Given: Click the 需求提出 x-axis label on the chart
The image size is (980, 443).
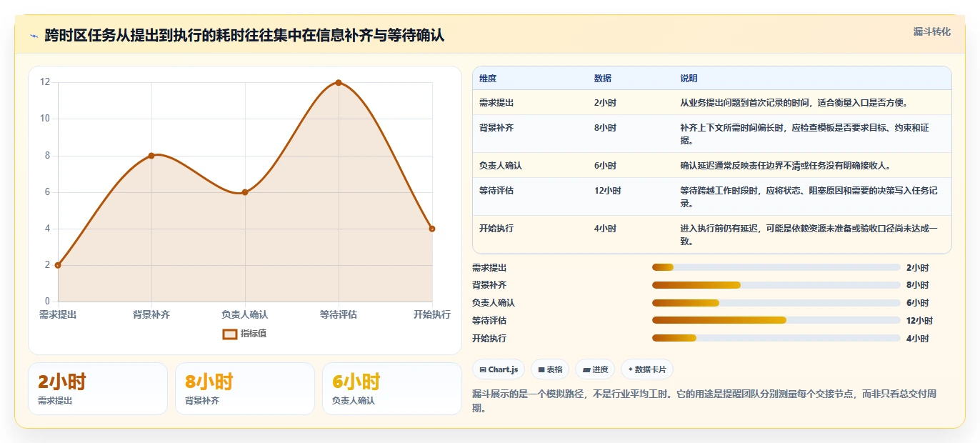Looking at the screenshot, I should click(58, 314).
